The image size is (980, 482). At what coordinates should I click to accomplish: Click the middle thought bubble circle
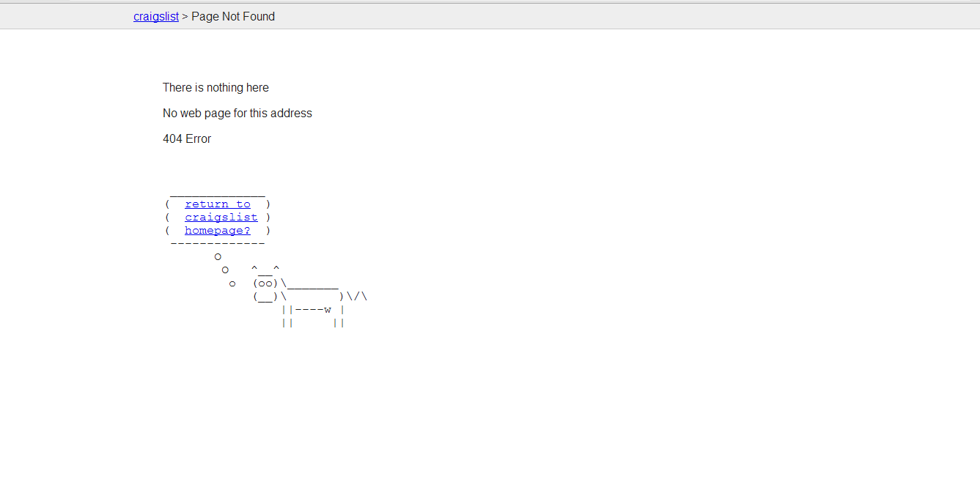click(x=225, y=270)
